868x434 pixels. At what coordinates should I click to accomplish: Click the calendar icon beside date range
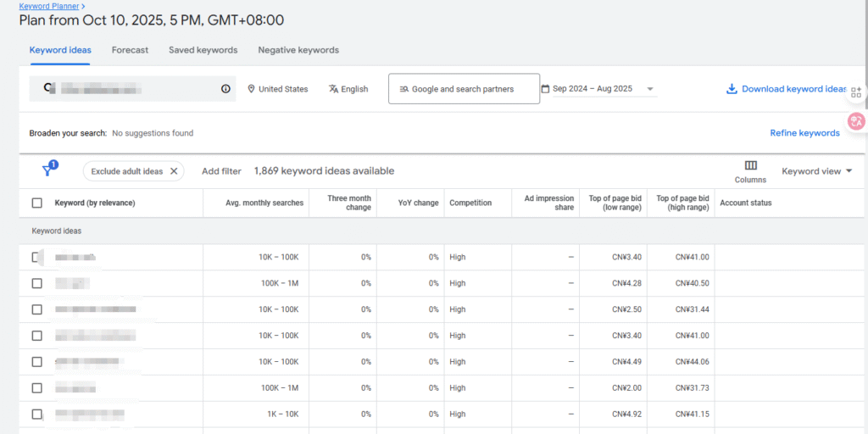(x=545, y=89)
